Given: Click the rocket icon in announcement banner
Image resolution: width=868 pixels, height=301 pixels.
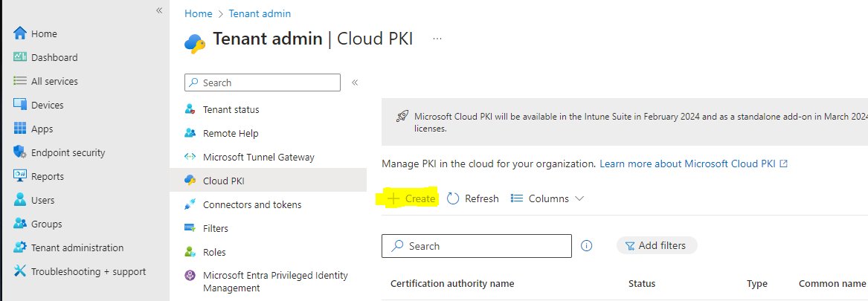Looking at the screenshot, I should pyautogui.click(x=402, y=116).
